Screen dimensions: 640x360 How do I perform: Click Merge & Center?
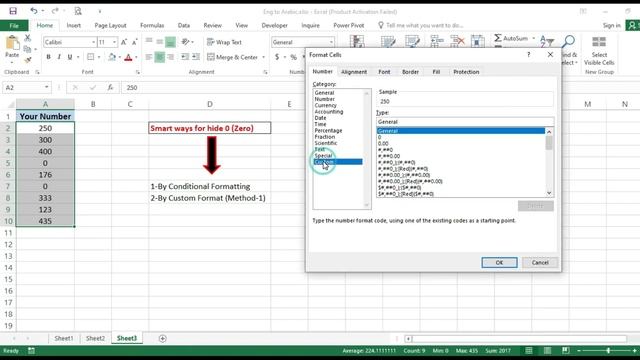click(x=233, y=57)
